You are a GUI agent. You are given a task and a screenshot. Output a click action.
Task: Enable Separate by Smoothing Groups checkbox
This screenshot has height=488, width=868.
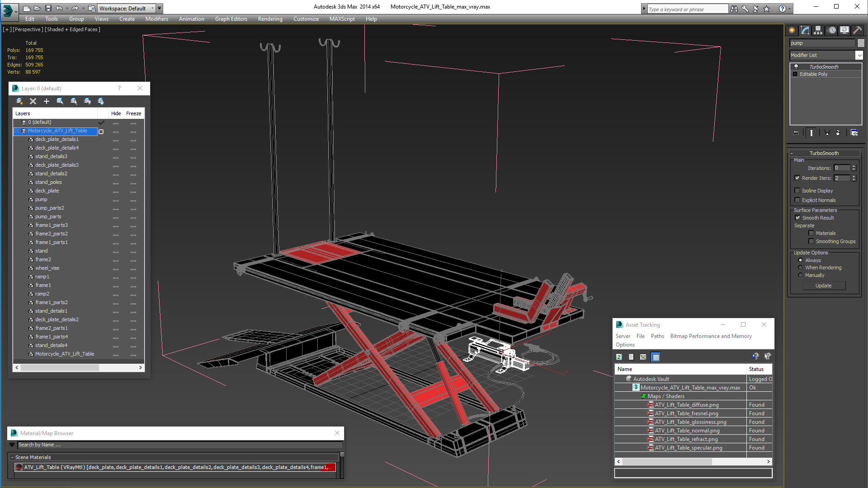pyautogui.click(x=811, y=241)
